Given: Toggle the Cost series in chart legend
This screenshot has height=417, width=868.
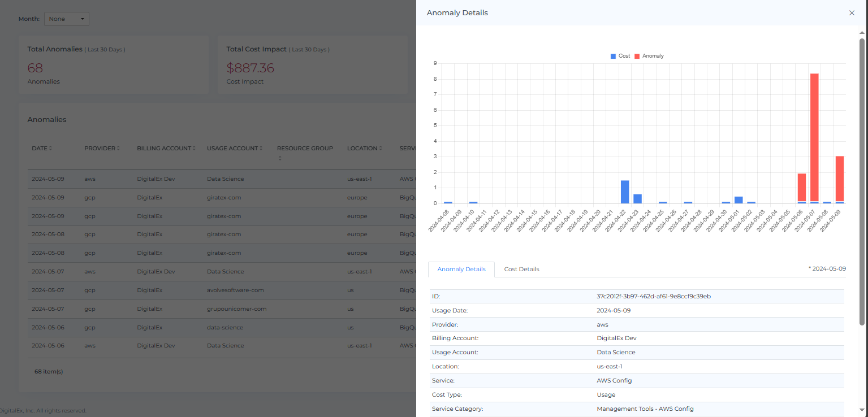Looking at the screenshot, I should tap(620, 56).
